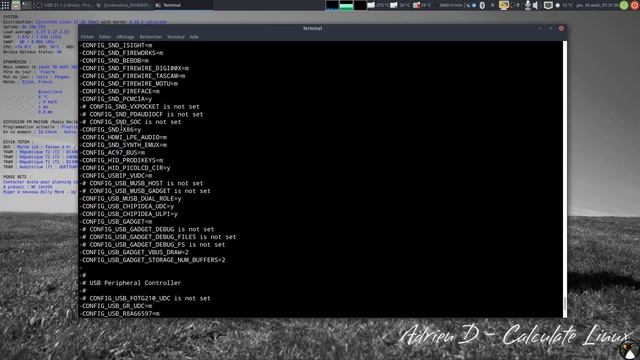The image size is (640, 360).
Task: Click the line CONFIG_USB_MUSB_DUAL_ROLE=y
Action: [131, 199]
